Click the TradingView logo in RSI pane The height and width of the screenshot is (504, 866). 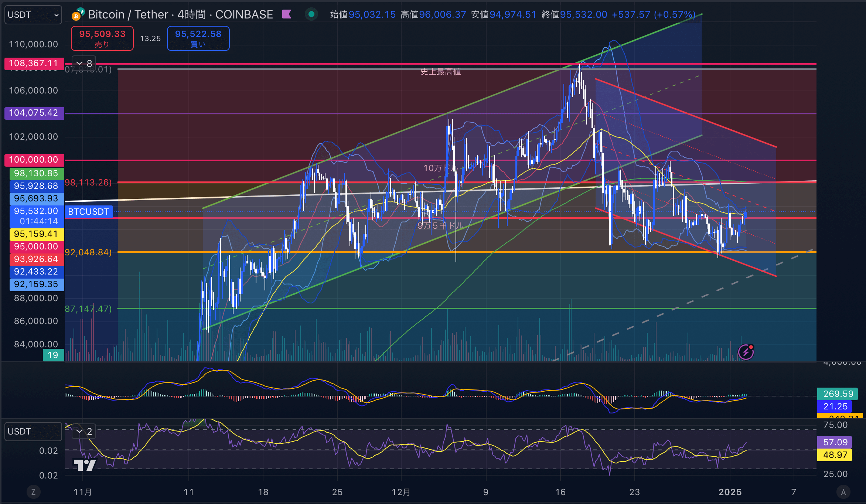(85, 465)
